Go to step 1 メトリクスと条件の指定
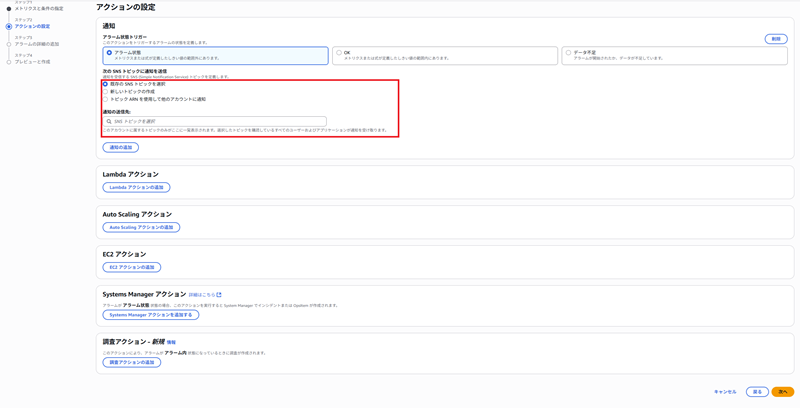The height and width of the screenshot is (408, 800). [38, 9]
